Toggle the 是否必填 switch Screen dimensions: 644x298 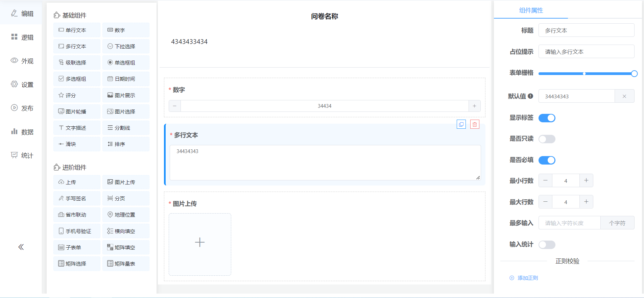pyautogui.click(x=547, y=160)
